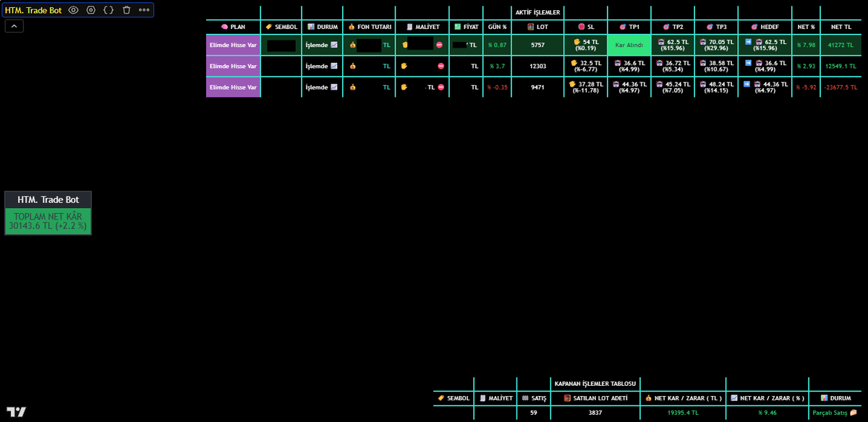
Task: Click the TP3 column header
Action: [716, 27]
